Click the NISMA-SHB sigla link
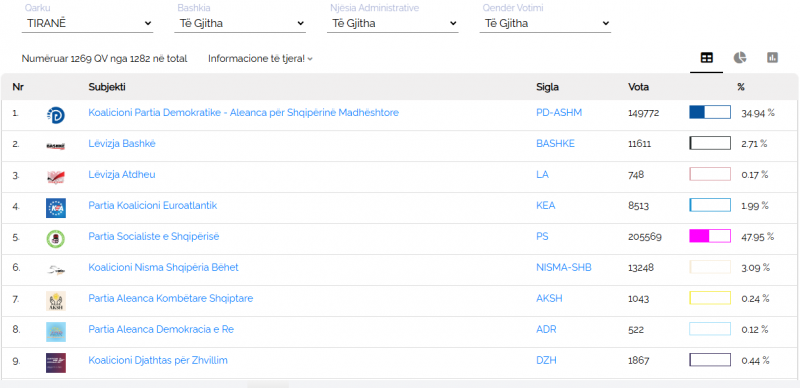The image size is (800, 388). tap(564, 268)
